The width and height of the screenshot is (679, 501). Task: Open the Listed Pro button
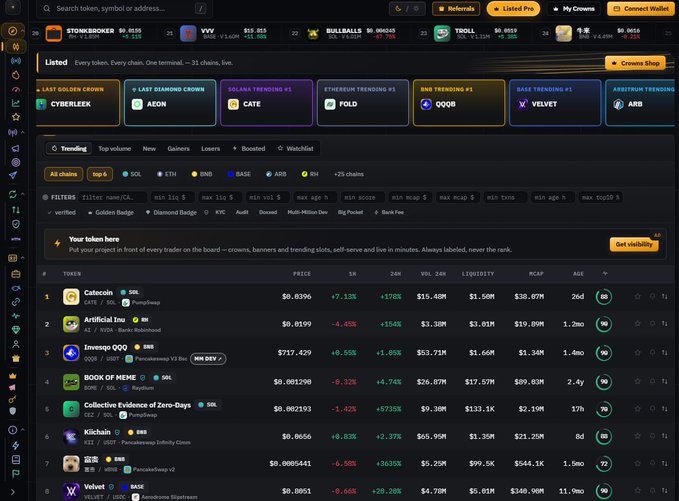513,9
